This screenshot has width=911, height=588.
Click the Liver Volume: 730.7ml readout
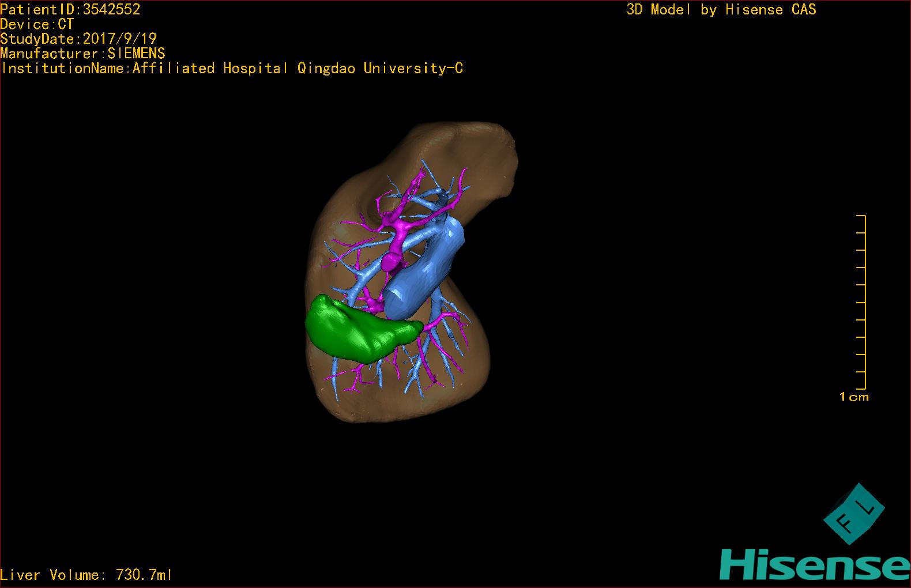point(86,575)
